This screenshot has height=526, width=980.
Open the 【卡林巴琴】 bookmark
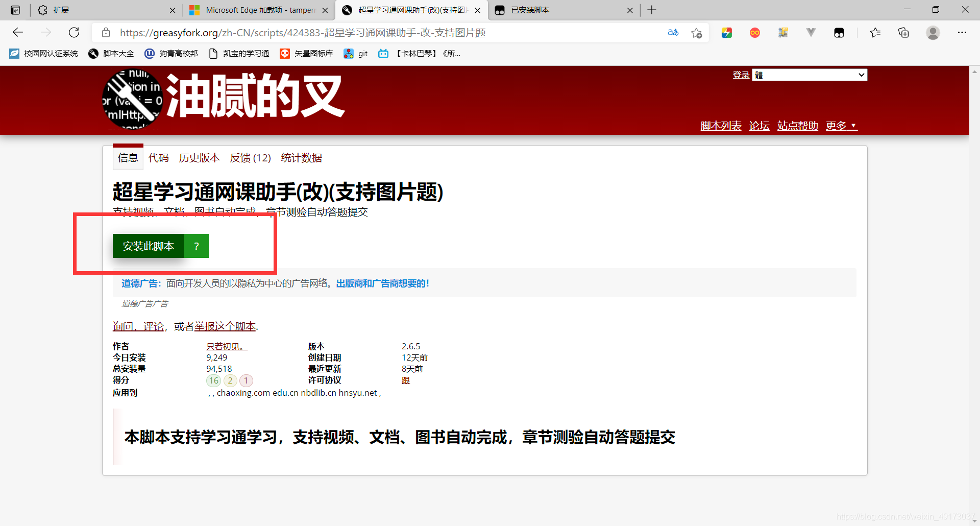pos(420,54)
